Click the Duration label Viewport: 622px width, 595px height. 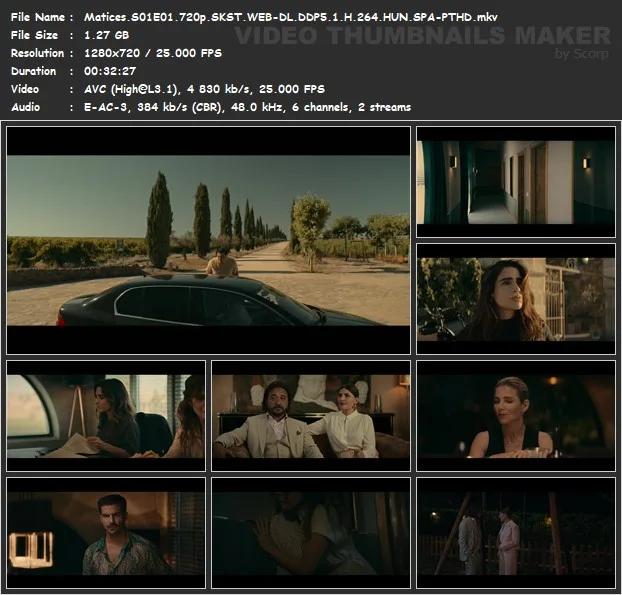33,71
